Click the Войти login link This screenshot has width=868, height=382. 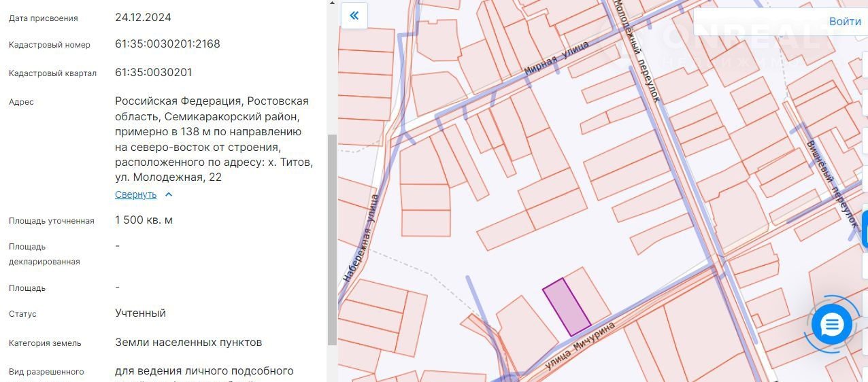click(x=845, y=21)
